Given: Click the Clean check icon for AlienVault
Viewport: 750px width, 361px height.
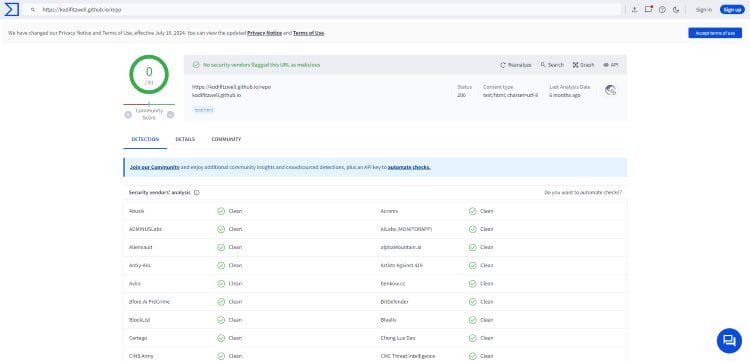Looking at the screenshot, I should 221,248.
